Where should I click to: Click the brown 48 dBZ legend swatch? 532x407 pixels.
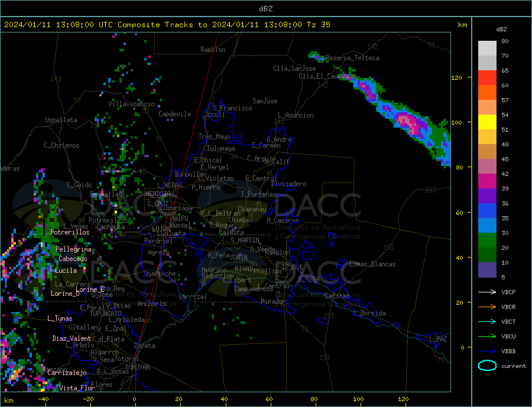487,152
